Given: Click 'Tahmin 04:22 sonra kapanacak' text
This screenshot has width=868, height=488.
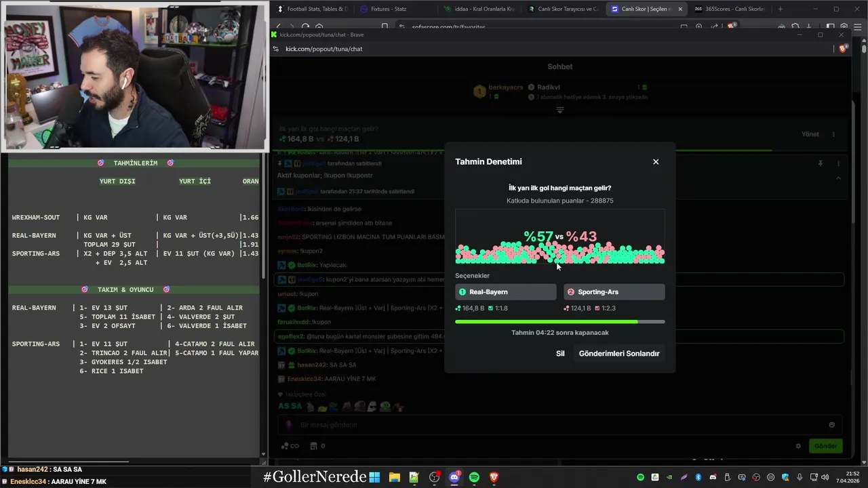Looking at the screenshot, I should click(560, 333).
